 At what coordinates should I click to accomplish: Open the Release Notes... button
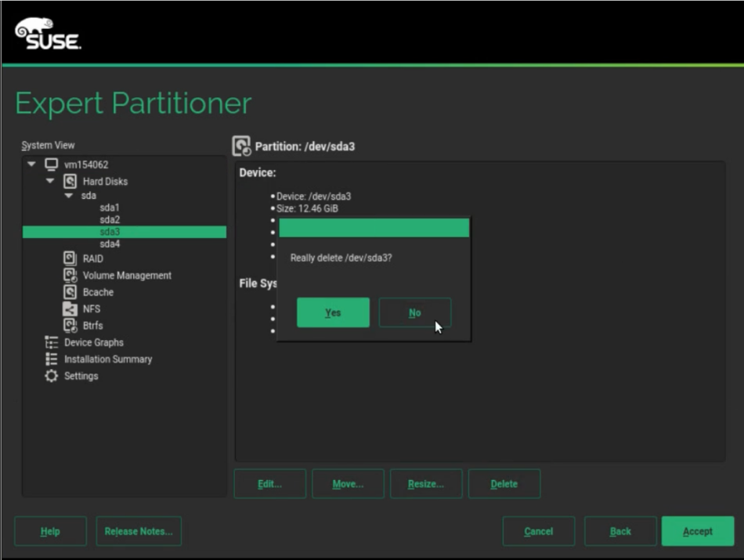[139, 531]
